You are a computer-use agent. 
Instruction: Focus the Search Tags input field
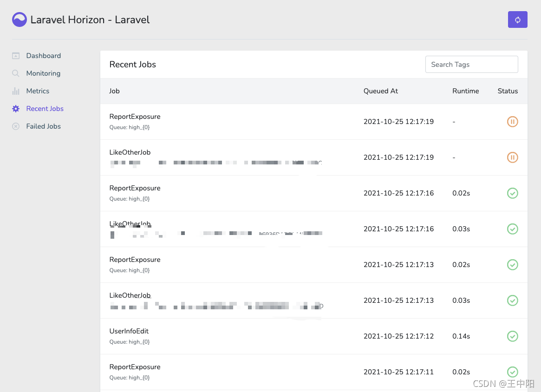point(472,64)
